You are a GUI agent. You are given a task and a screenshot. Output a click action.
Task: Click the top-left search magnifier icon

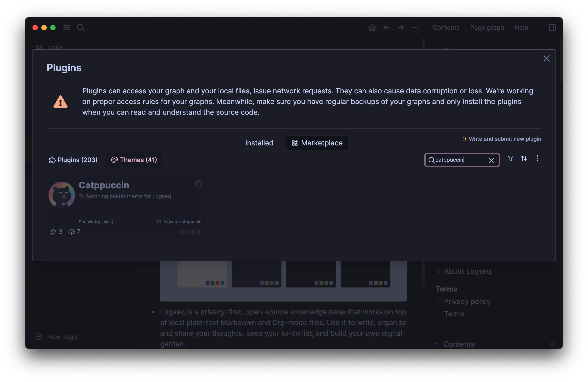(x=81, y=28)
